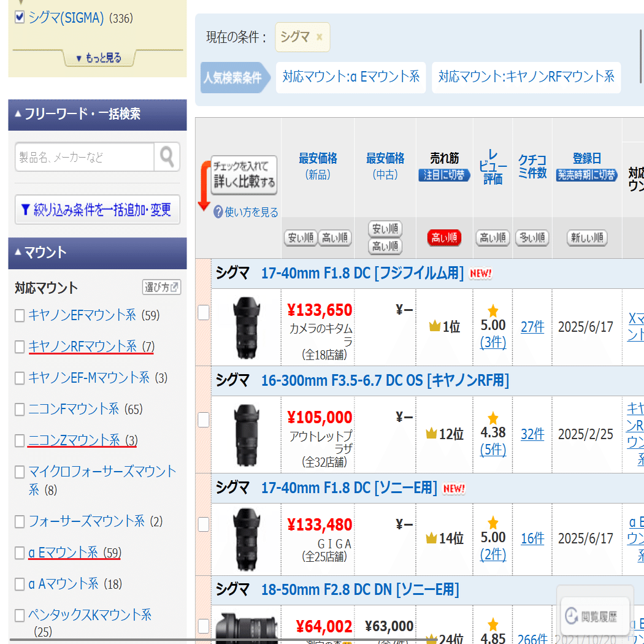
Task: Collapse the フリーワード・一括検索 section
Action: coord(18,115)
